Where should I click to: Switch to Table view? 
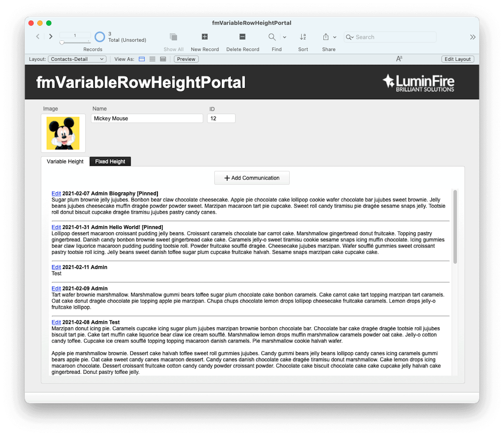click(163, 59)
